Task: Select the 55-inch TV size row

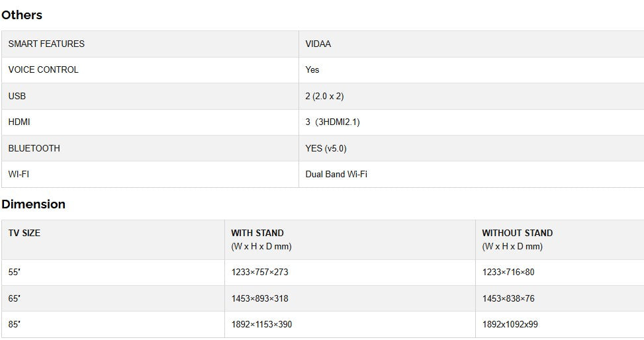Action: (15, 272)
